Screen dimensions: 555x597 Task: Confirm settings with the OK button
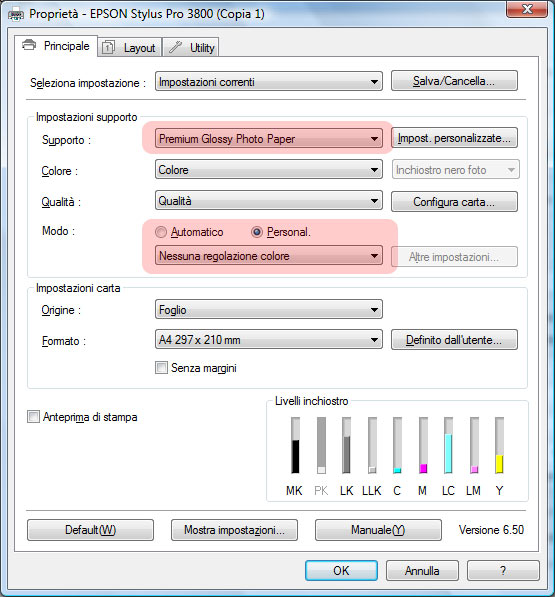(341, 570)
